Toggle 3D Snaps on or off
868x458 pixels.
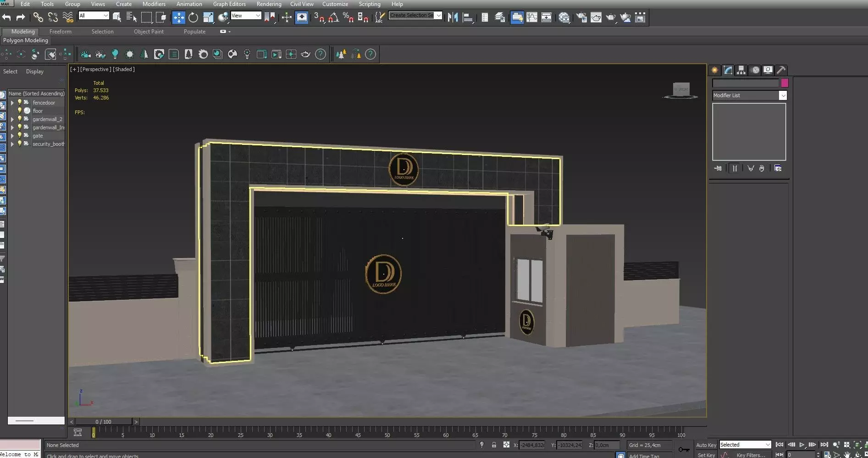[x=319, y=17]
